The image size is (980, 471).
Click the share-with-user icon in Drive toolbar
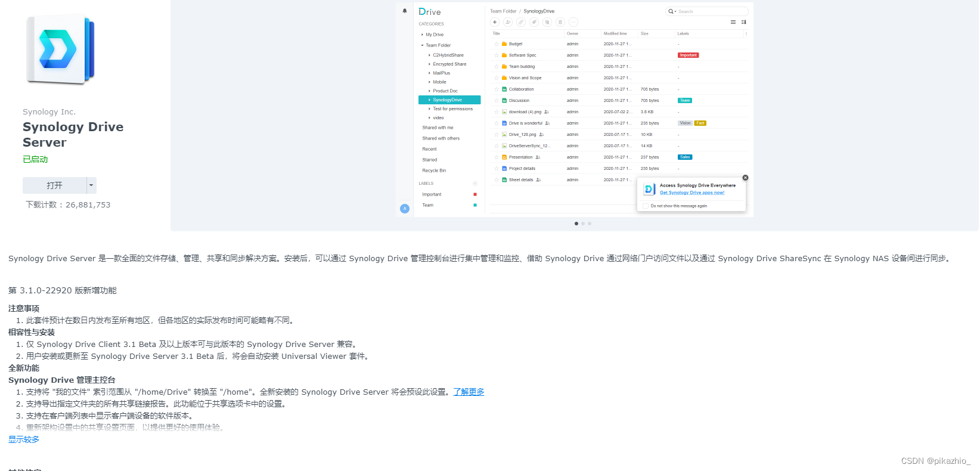click(x=508, y=22)
